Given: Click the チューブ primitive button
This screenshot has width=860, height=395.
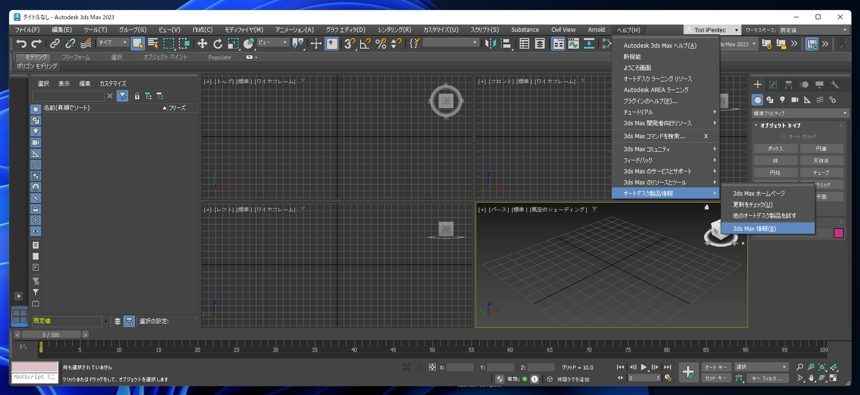Looking at the screenshot, I should 822,172.
